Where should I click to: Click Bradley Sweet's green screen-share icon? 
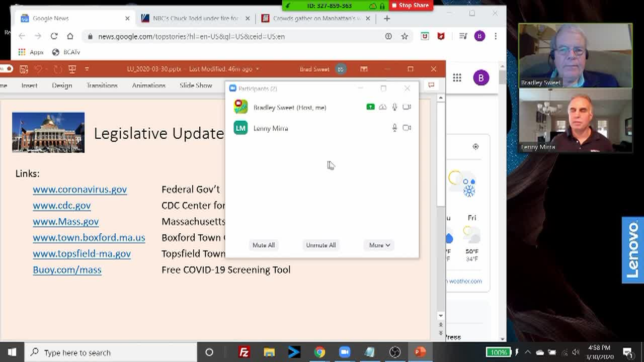coord(370,107)
